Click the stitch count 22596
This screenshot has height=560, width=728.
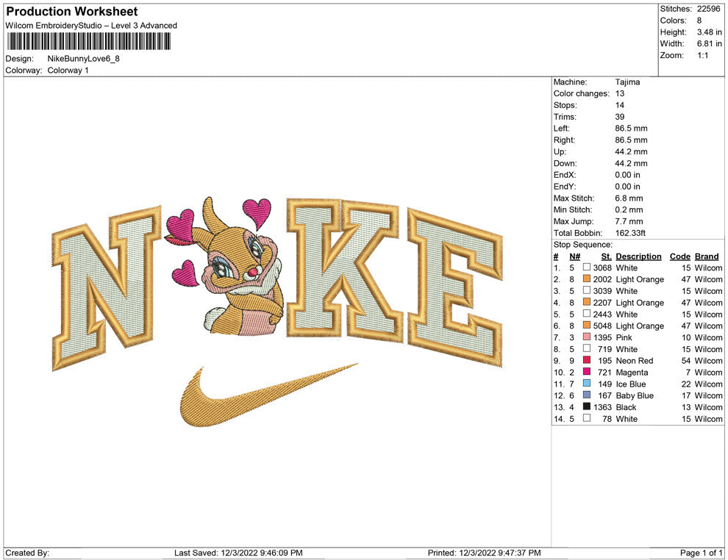tap(708, 9)
